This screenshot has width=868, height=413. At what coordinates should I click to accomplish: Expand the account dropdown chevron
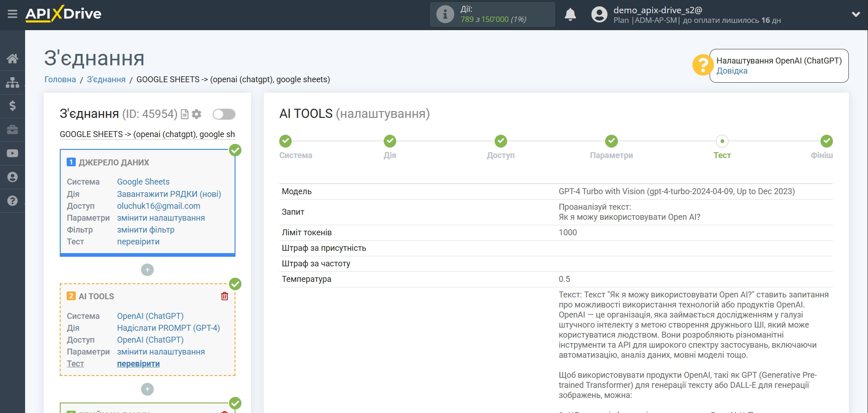[856, 14]
